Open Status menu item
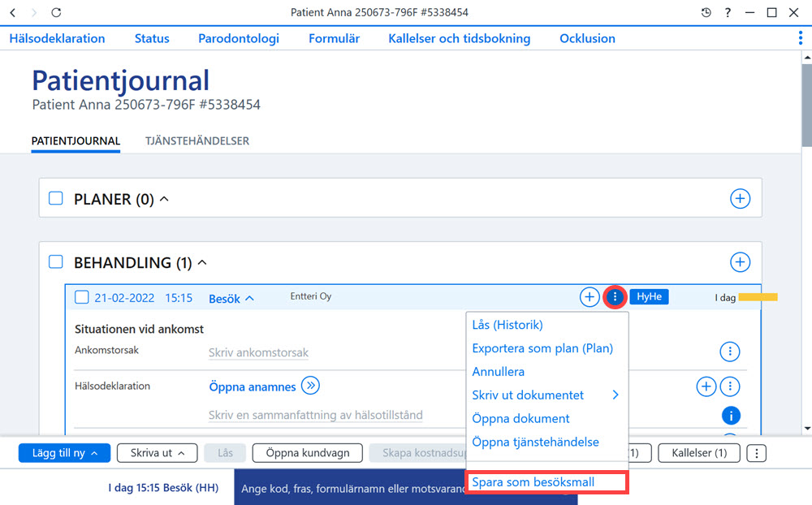 tap(152, 38)
